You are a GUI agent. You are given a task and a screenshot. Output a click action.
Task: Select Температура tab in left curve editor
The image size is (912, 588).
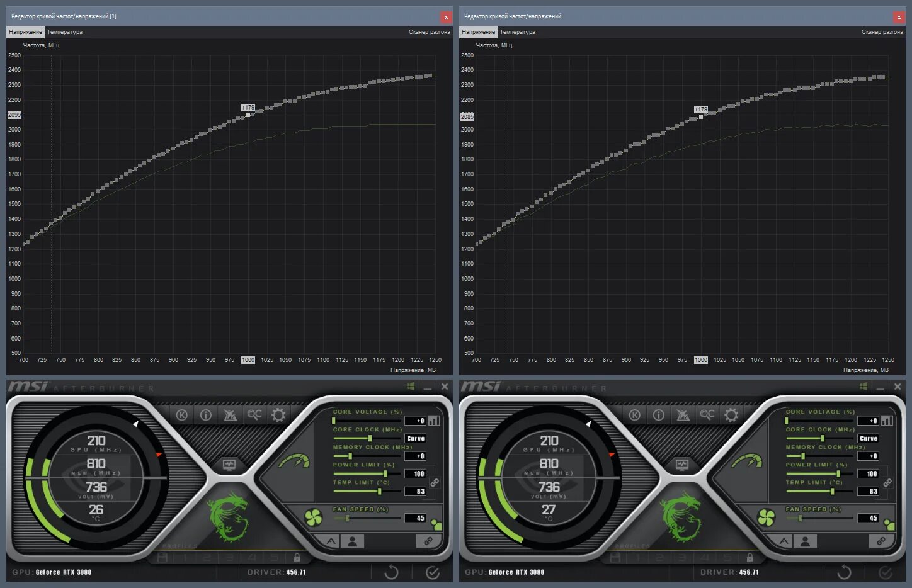(65, 31)
